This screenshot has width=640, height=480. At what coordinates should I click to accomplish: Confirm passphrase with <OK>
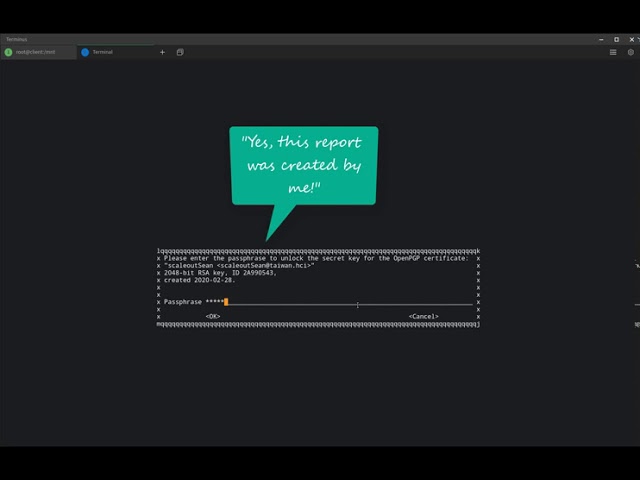pyautogui.click(x=213, y=316)
